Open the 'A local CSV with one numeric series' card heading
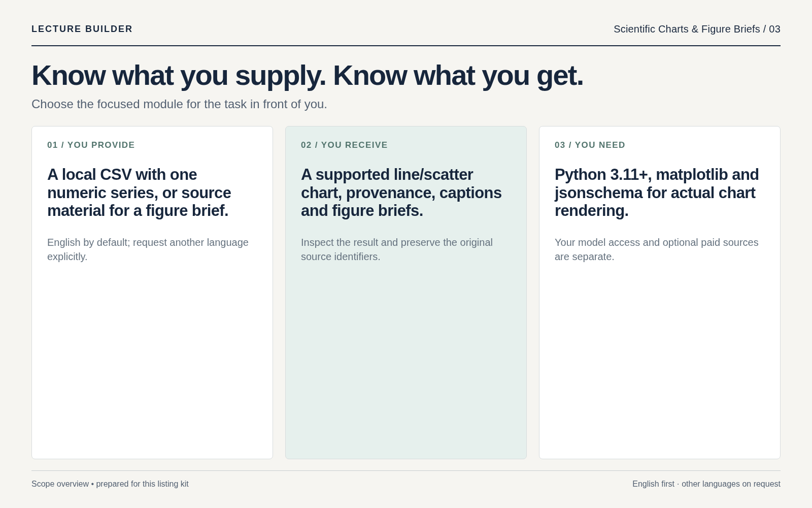This screenshot has height=508, width=812. pyautogui.click(x=139, y=193)
